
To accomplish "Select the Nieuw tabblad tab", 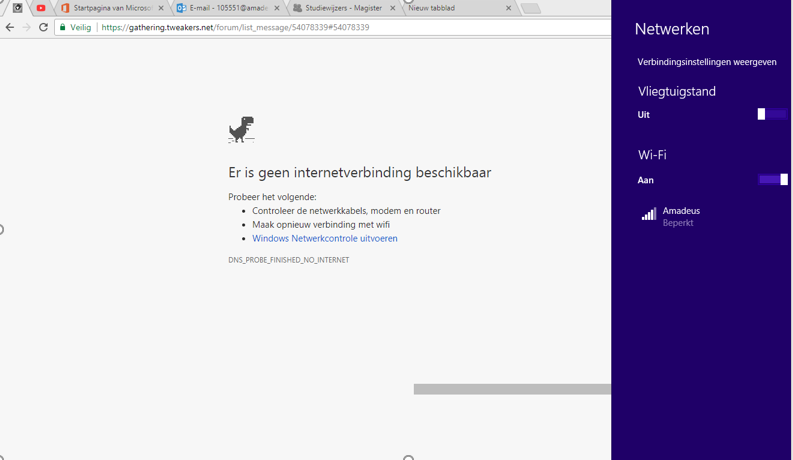I will (459, 8).
